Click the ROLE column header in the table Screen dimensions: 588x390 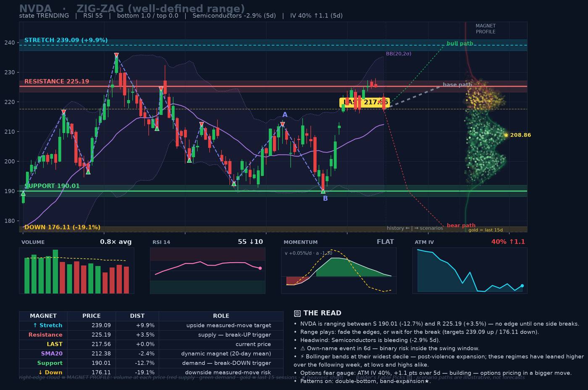pyautogui.click(x=221, y=316)
